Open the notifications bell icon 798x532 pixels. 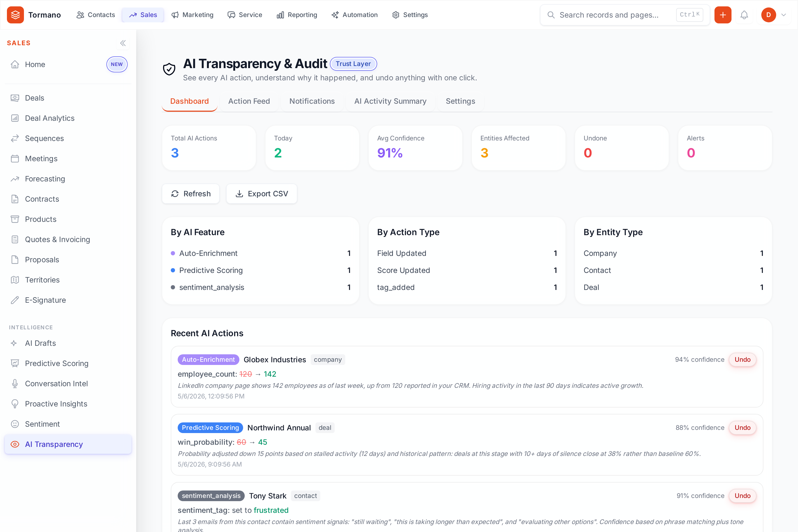point(744,15)
